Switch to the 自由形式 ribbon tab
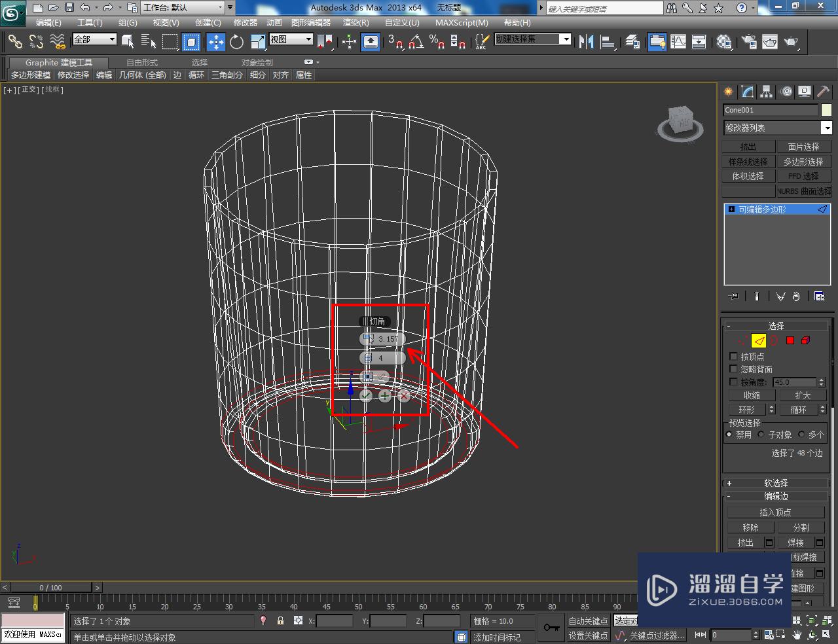Image resolution: width=838 pixels, height=644 pixels. 142,63
